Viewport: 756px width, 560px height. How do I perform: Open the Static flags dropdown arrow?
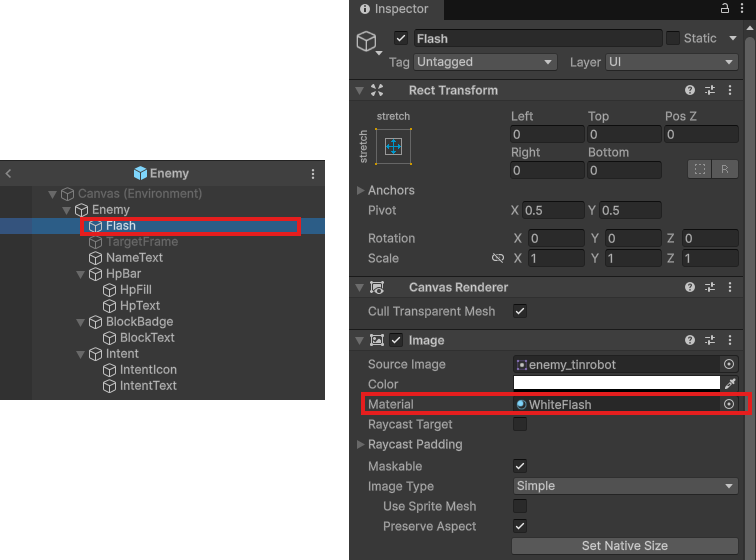tap(733, 38)
